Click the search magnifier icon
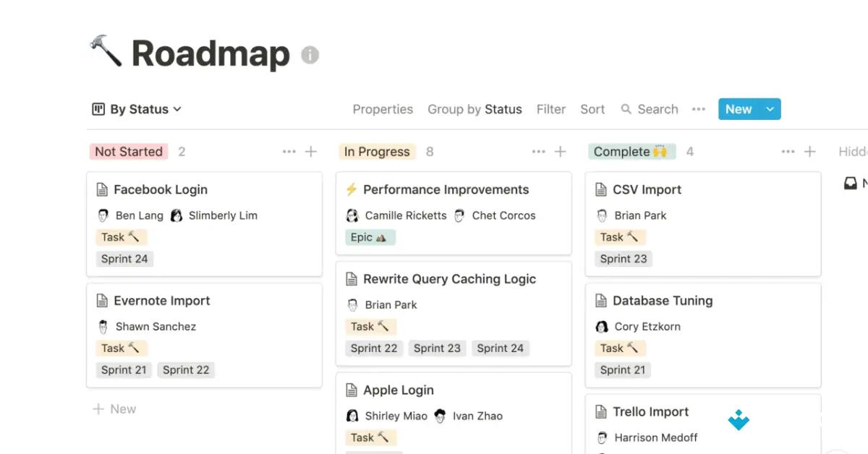Viewport: 868px width, 454px height. (626, 109)
